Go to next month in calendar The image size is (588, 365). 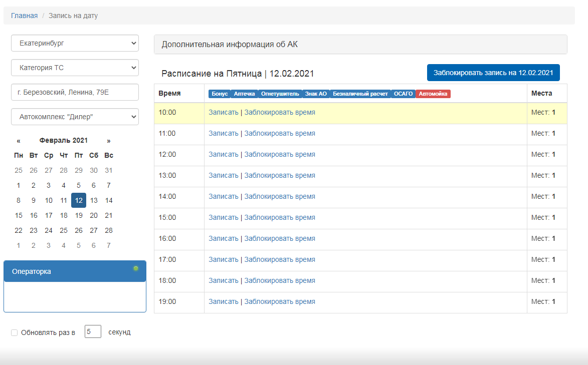tap(109, 141)
